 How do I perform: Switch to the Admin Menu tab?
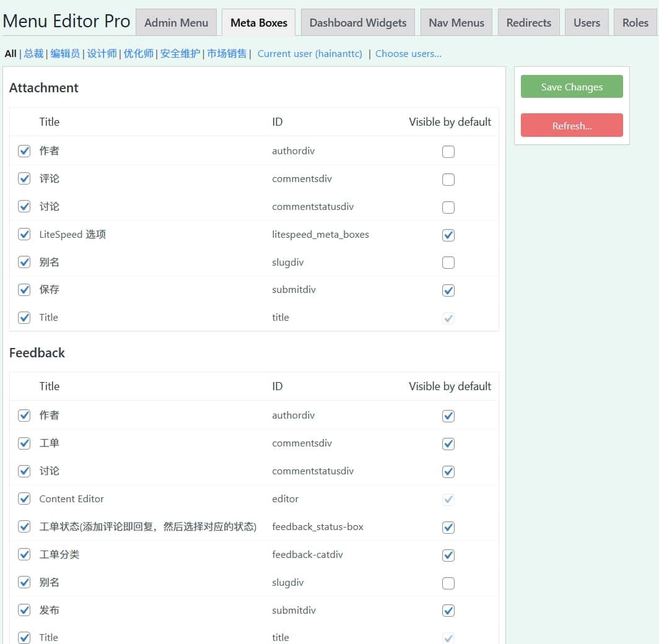pyautogui.click(x=176, y=23)
